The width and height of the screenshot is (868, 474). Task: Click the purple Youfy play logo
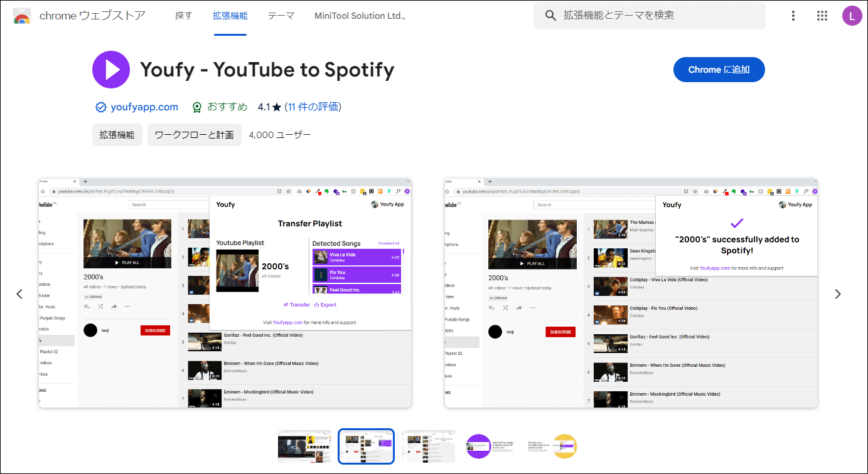[111, 70]
